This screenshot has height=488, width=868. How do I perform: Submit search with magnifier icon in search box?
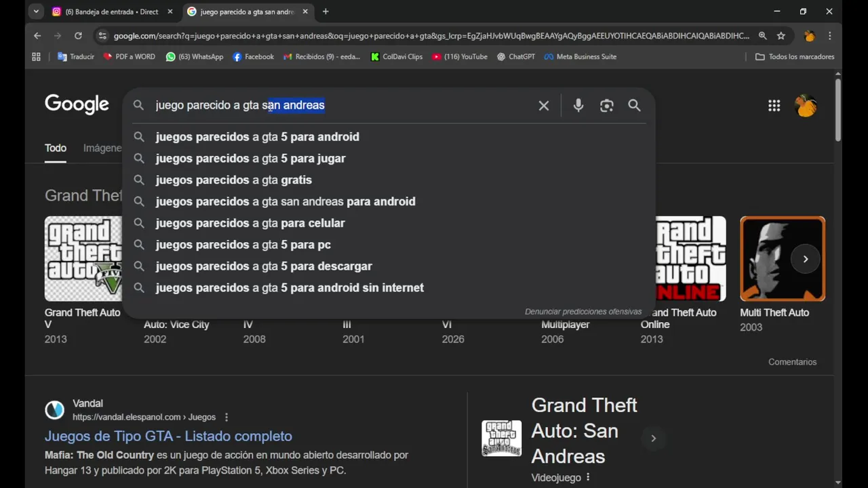pos(634,106)
